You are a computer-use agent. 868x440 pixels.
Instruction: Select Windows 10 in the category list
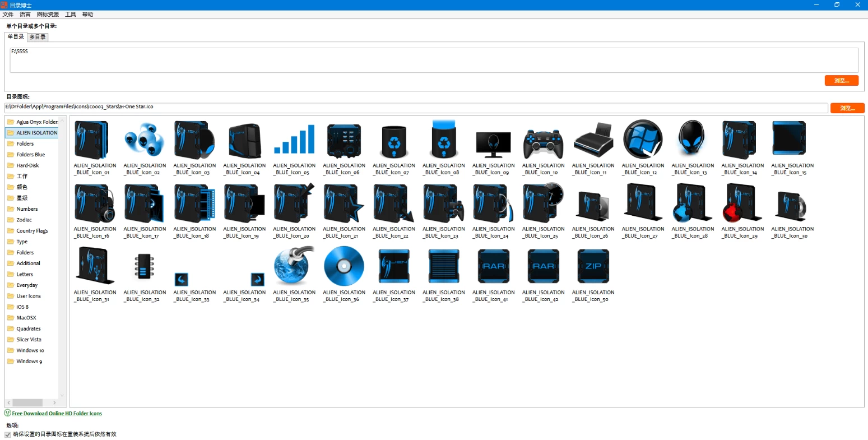pos(30,350)
